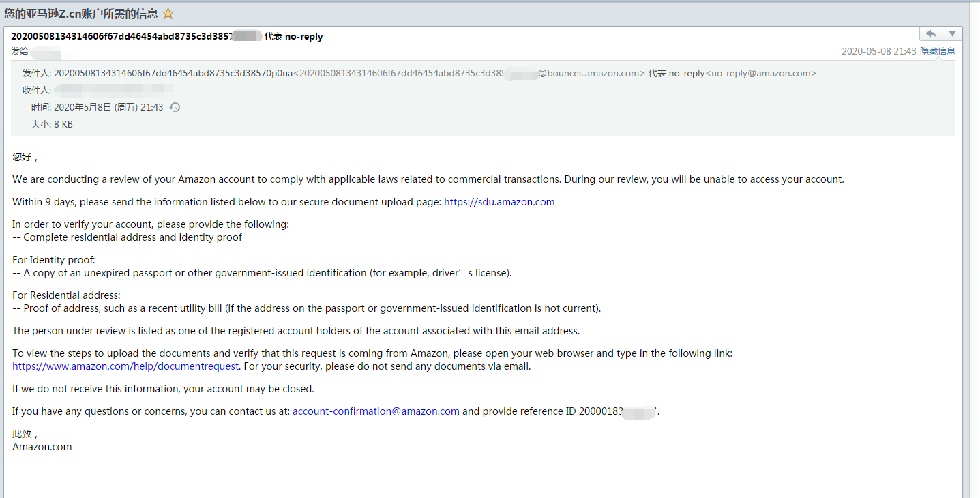Screen dimensions: 980x498
Task: Reply using the arrow icon
Action: (931, 34)
